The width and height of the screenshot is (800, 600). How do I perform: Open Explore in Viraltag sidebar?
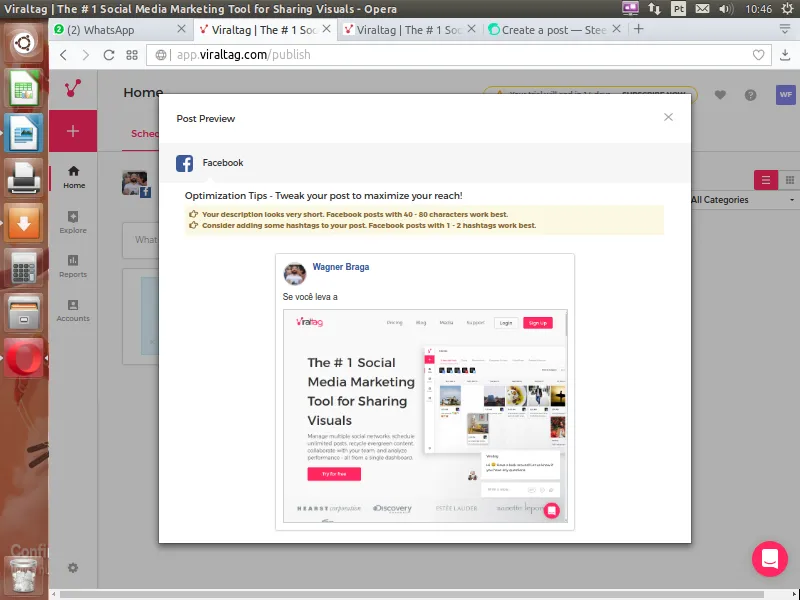[73, 222]
